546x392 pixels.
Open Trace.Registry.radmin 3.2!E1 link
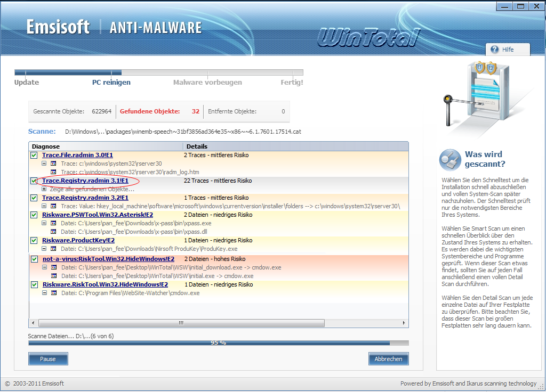[x=85, y=198]
